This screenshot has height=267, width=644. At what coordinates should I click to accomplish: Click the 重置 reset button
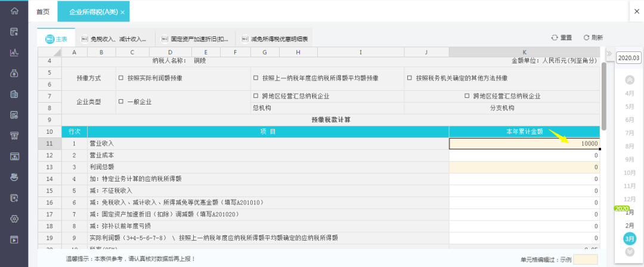coord(561,38)
